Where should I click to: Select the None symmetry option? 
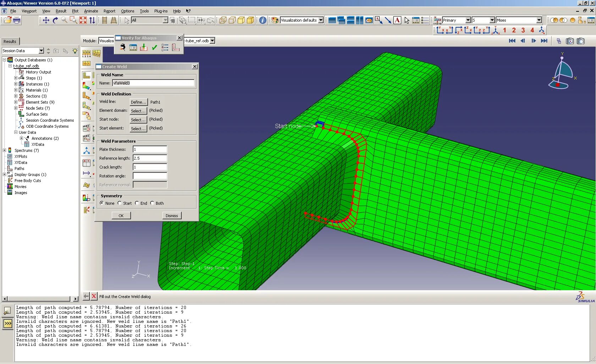point(102,203)
